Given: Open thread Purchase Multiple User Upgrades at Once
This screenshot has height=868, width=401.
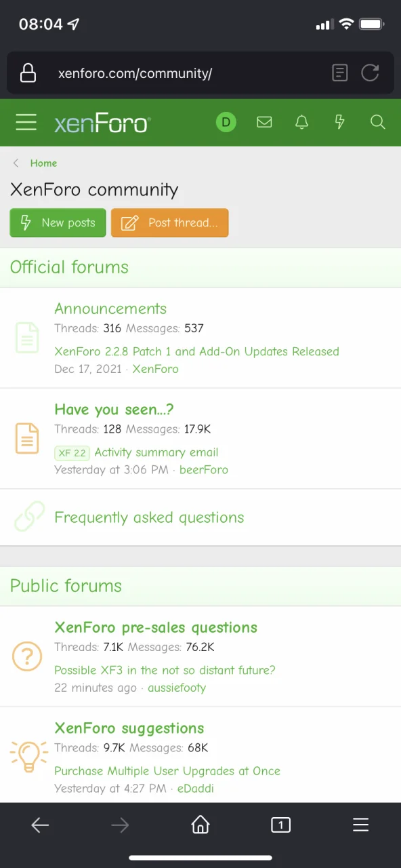Looking at the screenshot, I should click(167, 771).
